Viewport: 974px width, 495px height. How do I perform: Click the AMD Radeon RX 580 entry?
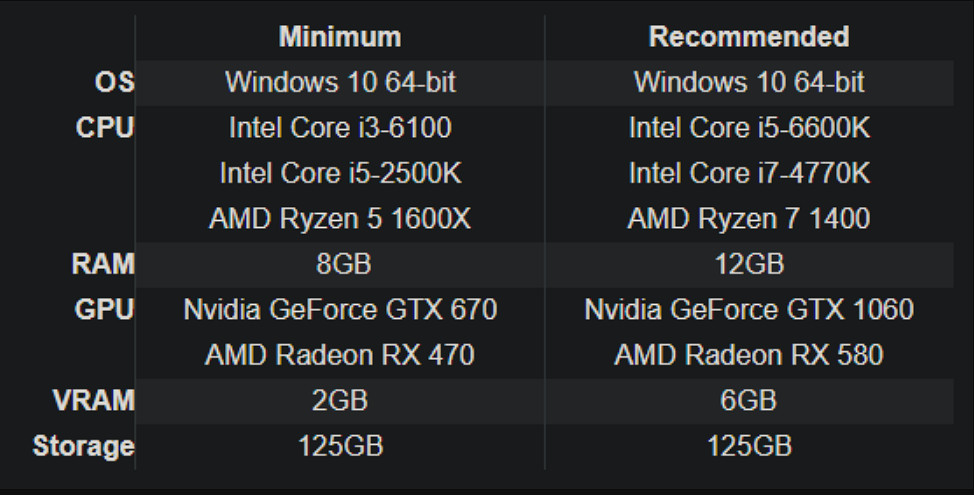point(749,355)
